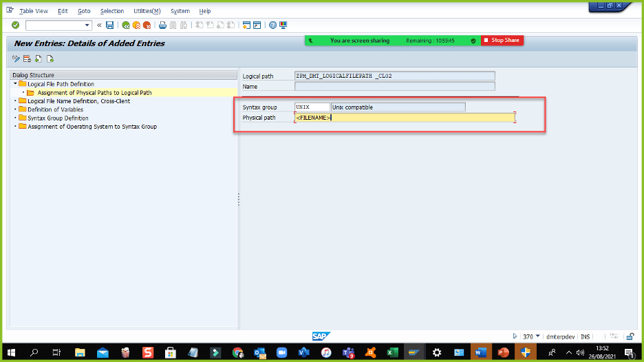
Task: Click the green Back arrow icon
Action: [126, 25]
